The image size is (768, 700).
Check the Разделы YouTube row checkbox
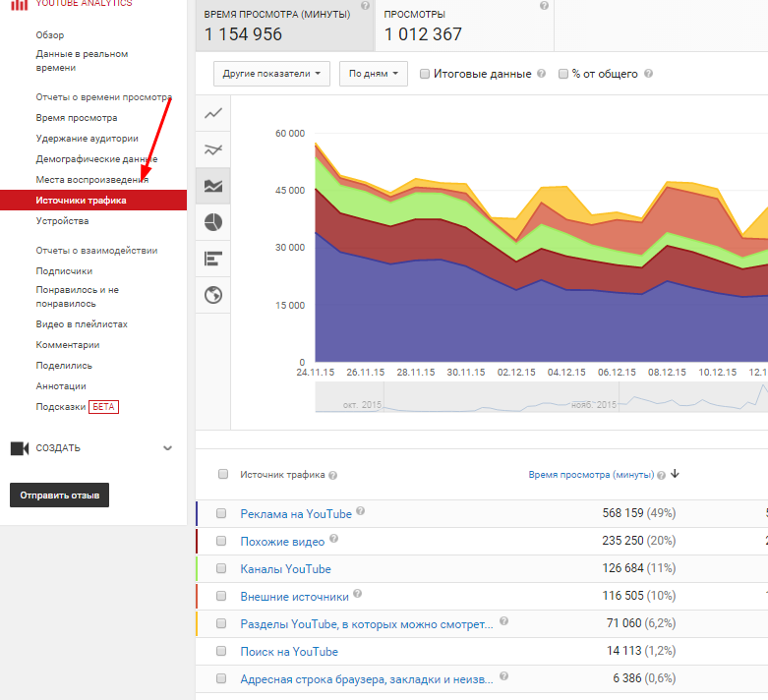coord(221,623)
